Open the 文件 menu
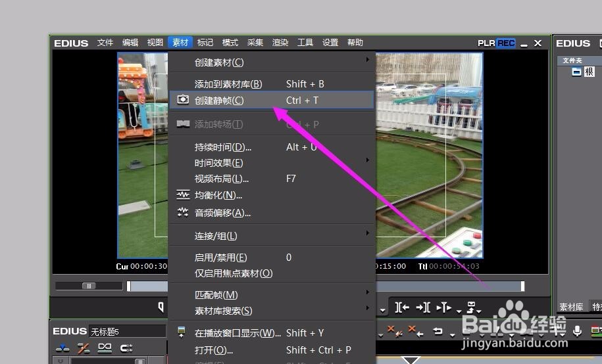The image size is (602, 364). pos(105,43)
